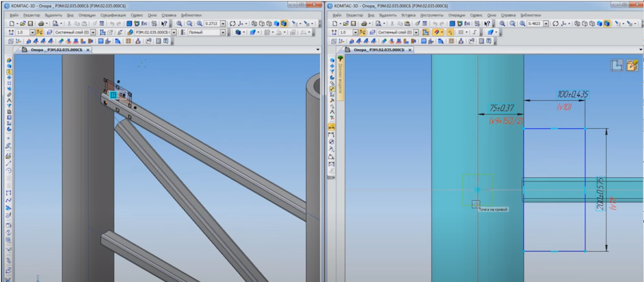Screen dimensions: 644x282
Task: Open the Полный display mode dropdown
Action: (x=223, y=32)
